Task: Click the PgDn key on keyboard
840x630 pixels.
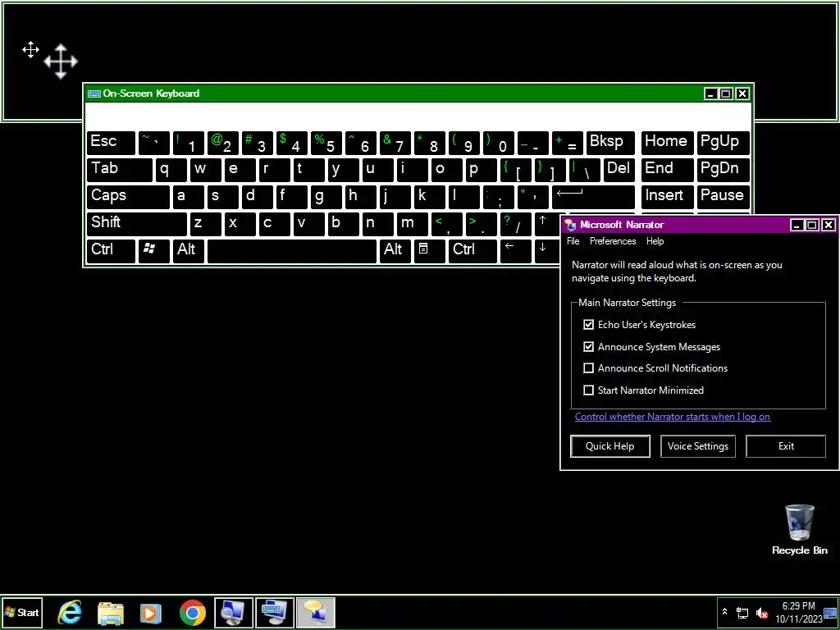Action: [723, 170]
